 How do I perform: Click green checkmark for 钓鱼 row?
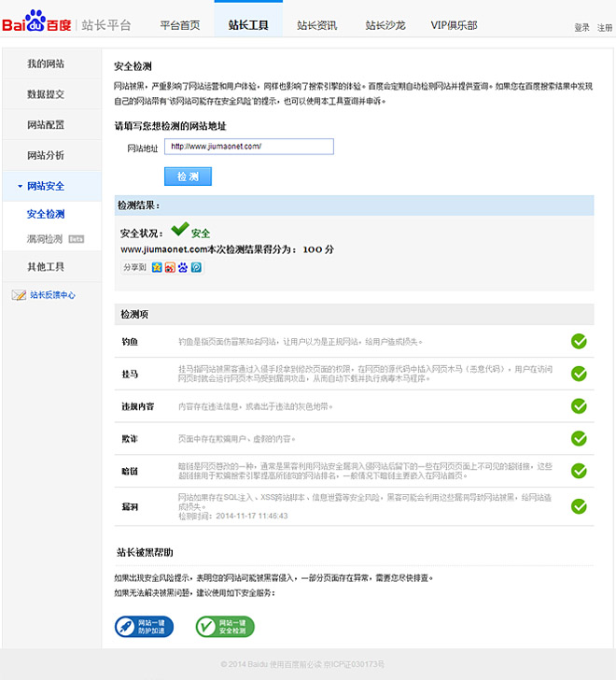pyautogui.click(x=579, y=341)
